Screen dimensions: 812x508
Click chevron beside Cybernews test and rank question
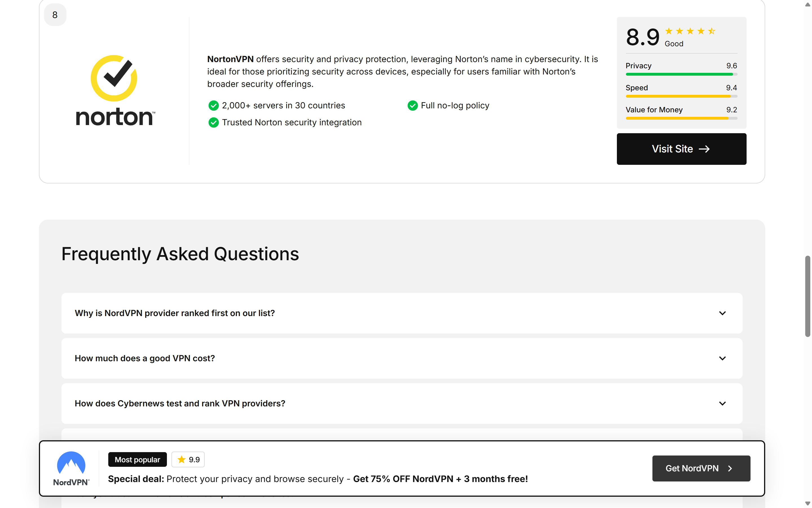(x=722, y=403)
